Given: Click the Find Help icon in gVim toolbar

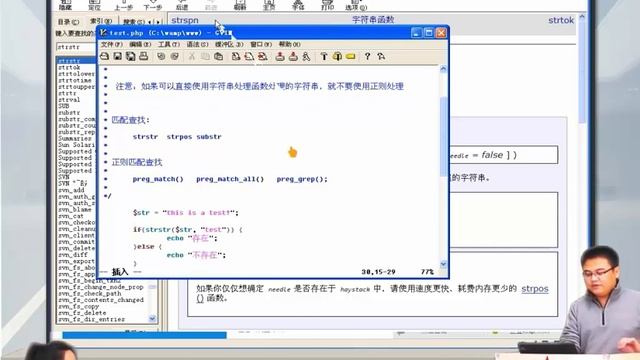Looking at the screenshot, I should 381,56.
